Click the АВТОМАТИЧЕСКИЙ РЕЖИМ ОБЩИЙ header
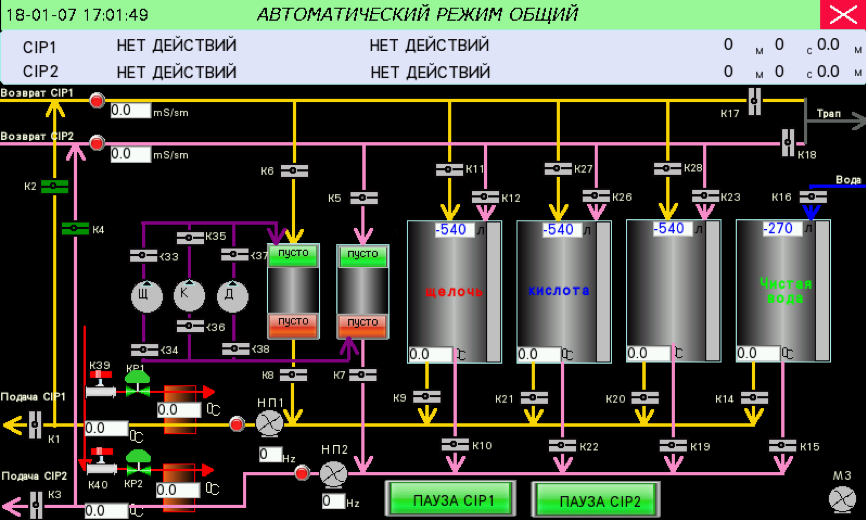 417,14
